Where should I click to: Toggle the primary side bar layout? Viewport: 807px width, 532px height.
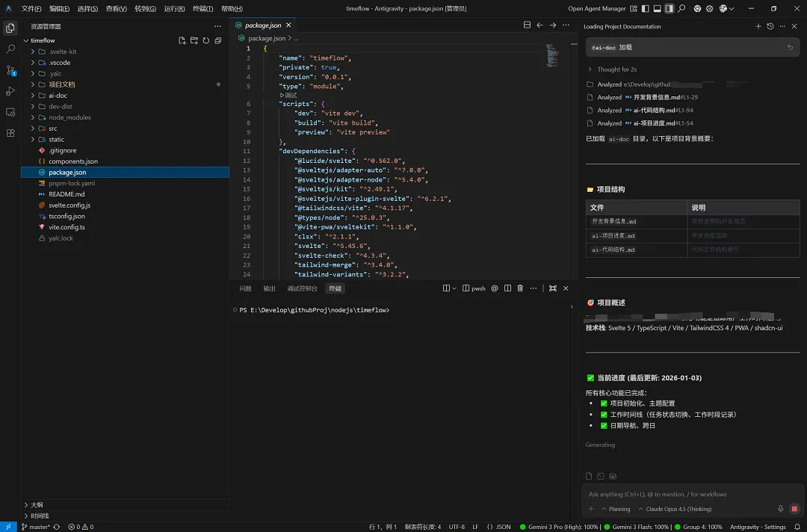click(645, 9)
